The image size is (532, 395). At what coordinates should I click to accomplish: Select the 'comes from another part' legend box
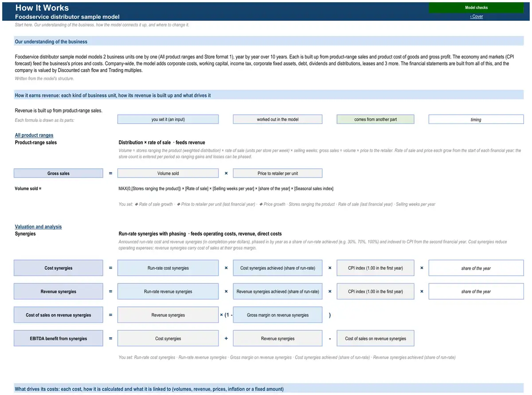(x=376, y=119)
